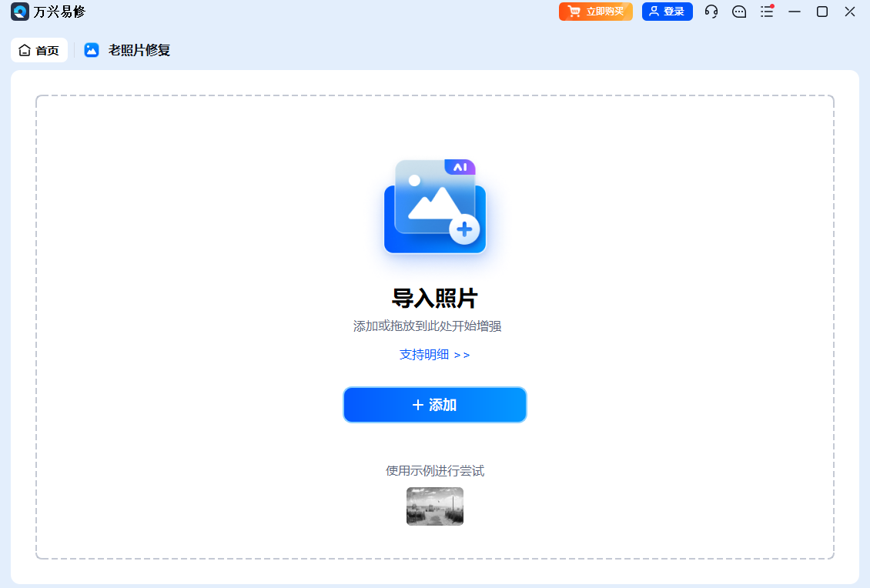Image resolution: width=870 pixels, height=588 pixels.
Task: Open the customer support headset icon
Action: pos(711,12)
